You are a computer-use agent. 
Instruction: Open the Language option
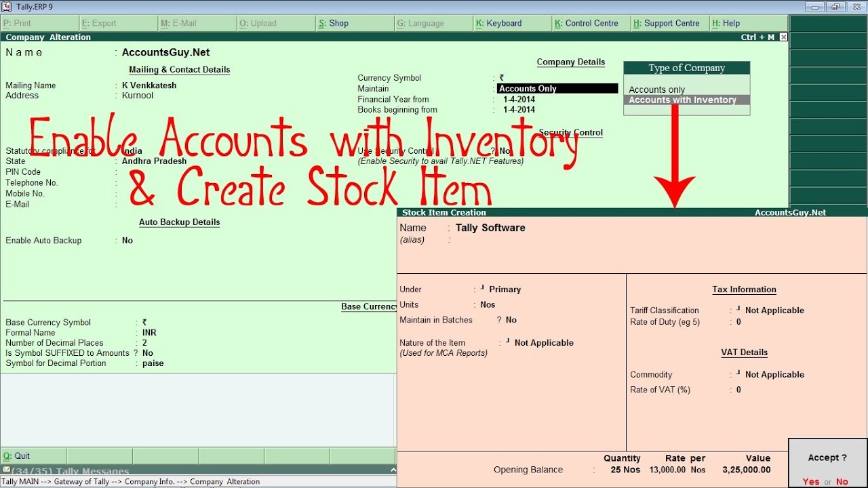point(433,23)
